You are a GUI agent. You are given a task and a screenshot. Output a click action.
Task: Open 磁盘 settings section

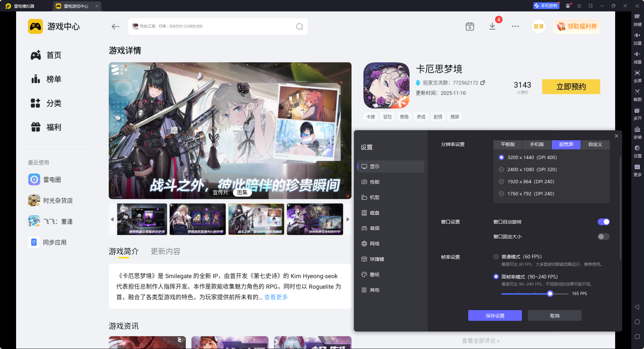click(x=391, y=213)
